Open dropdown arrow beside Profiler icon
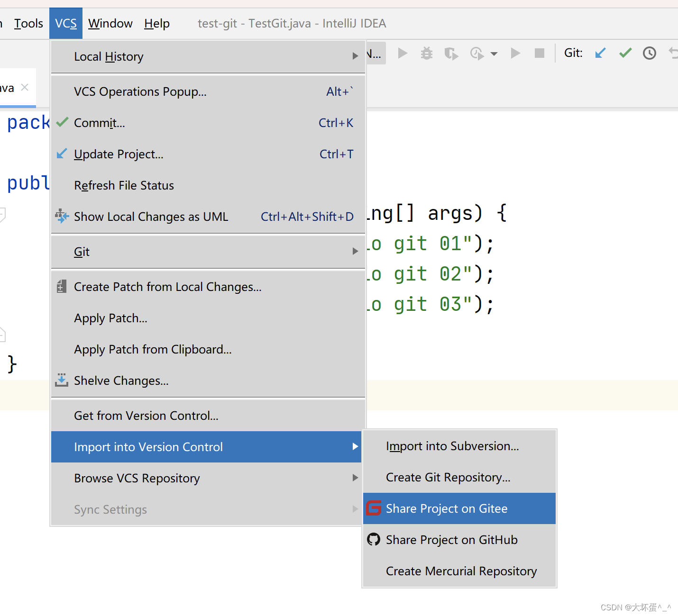 pos(494,54)
